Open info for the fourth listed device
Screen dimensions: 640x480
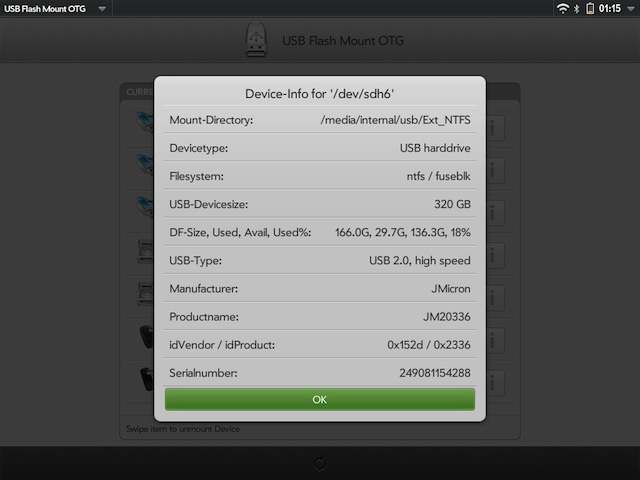point(495,256)
